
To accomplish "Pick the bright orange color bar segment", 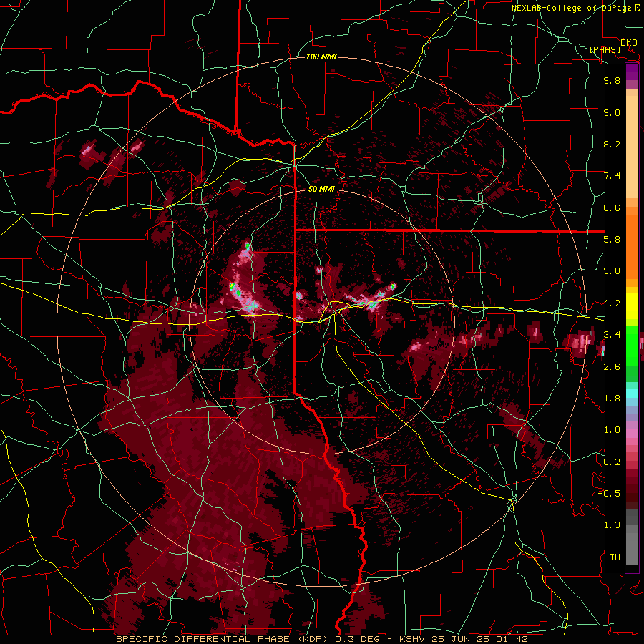I will click(632, 248).
